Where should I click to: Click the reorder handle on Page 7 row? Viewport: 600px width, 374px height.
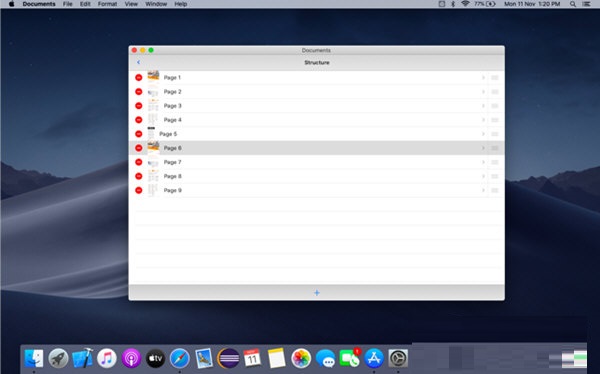pos(494,162)
